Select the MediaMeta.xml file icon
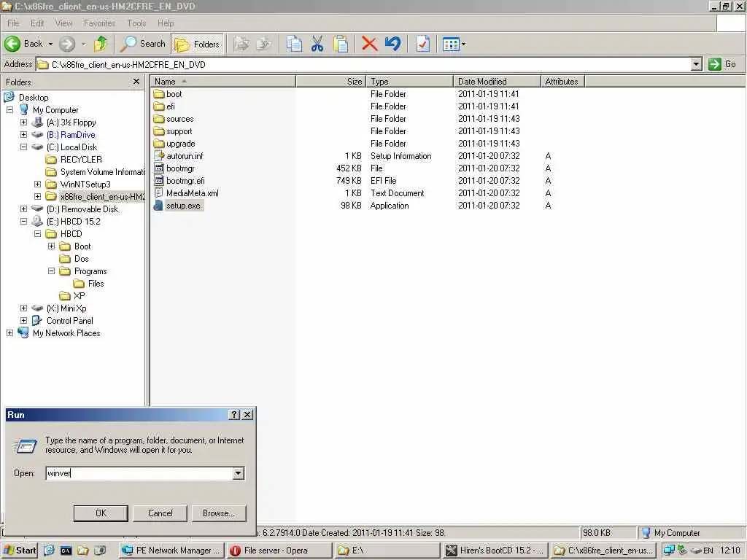747x560 pixels. [x=159, y=192]
